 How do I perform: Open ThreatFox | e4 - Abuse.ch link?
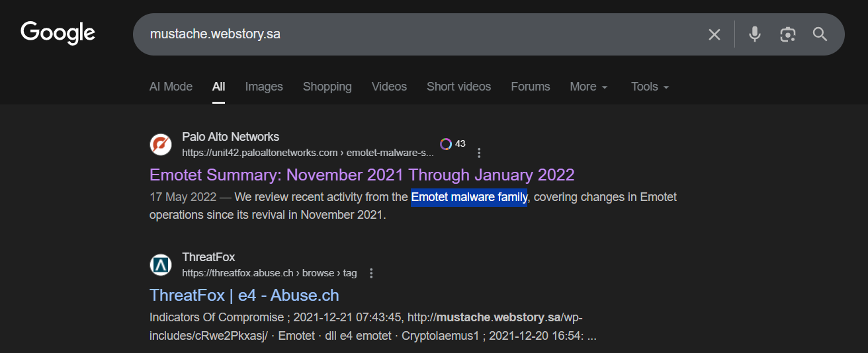pyautogui.click(x=244, y=295)
